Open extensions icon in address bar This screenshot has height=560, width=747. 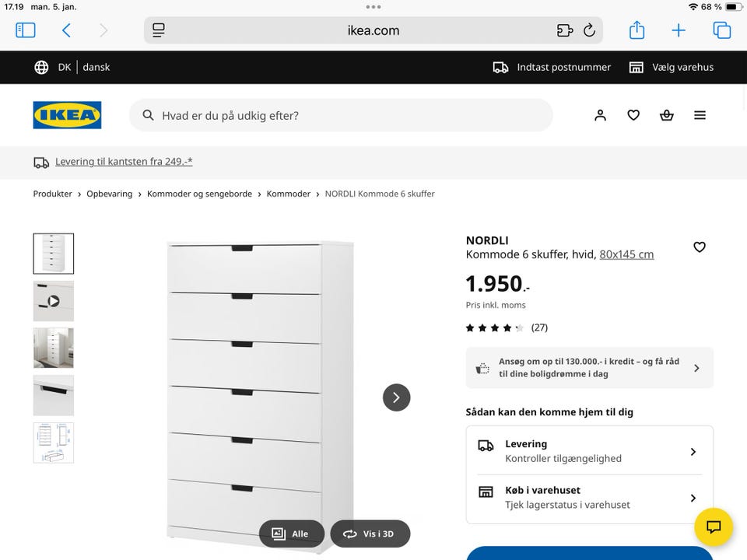[x=565, y=30]
